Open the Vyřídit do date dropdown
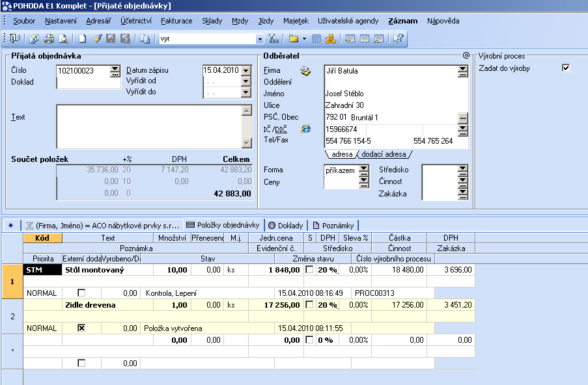 coord(246,92)
